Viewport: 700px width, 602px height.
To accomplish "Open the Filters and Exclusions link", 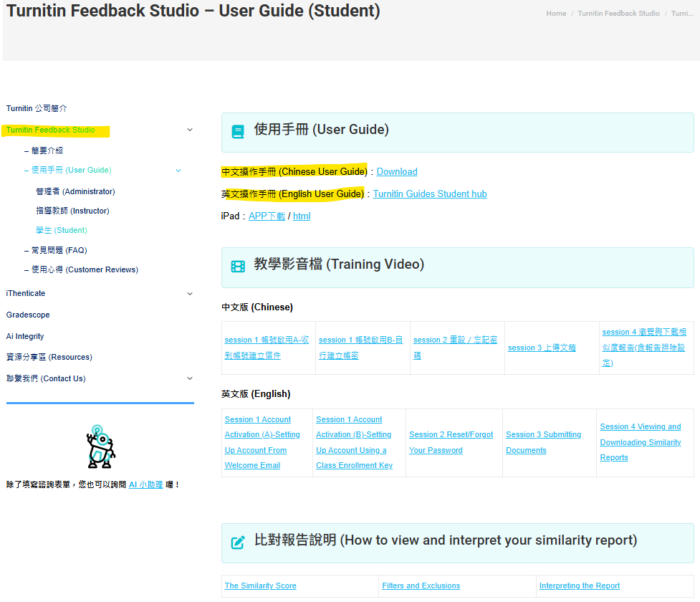I will pos(421,586).
